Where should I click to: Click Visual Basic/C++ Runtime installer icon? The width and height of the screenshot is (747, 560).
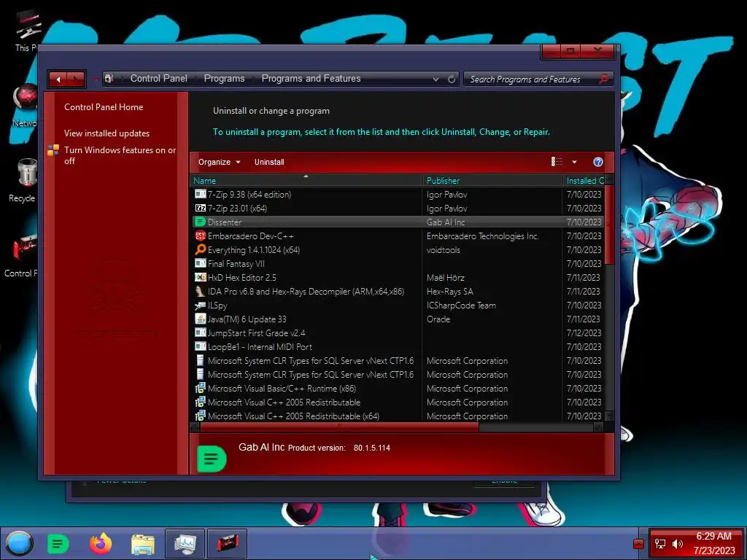click(200, 388)
